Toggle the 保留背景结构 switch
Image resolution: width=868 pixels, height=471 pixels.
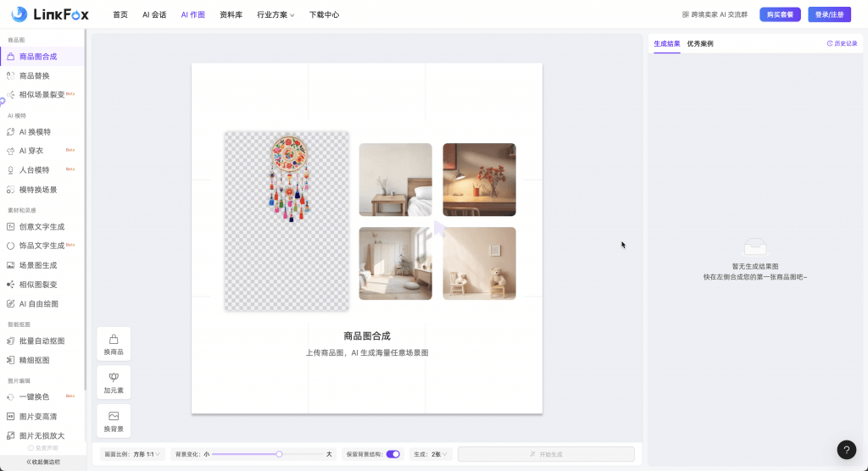point(393,454)
